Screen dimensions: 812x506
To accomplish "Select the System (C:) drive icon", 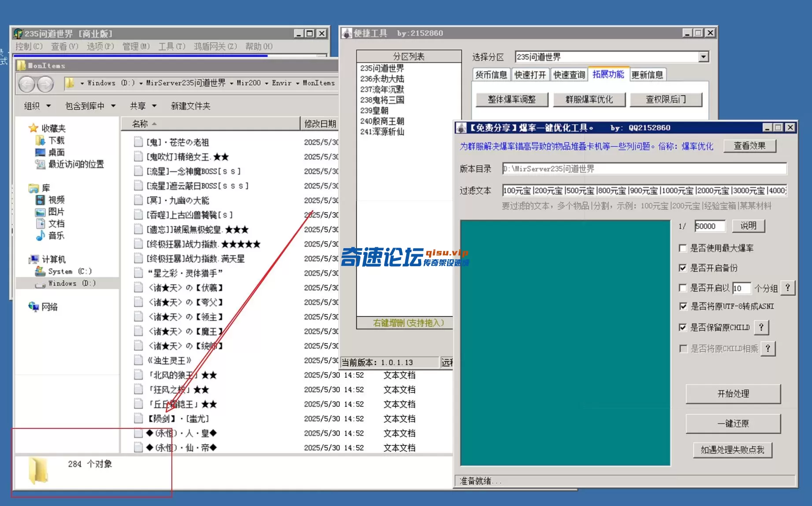I will click(41, 271).
